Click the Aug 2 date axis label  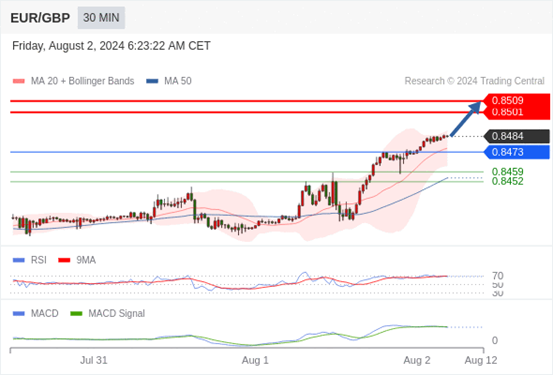(417, 360)
